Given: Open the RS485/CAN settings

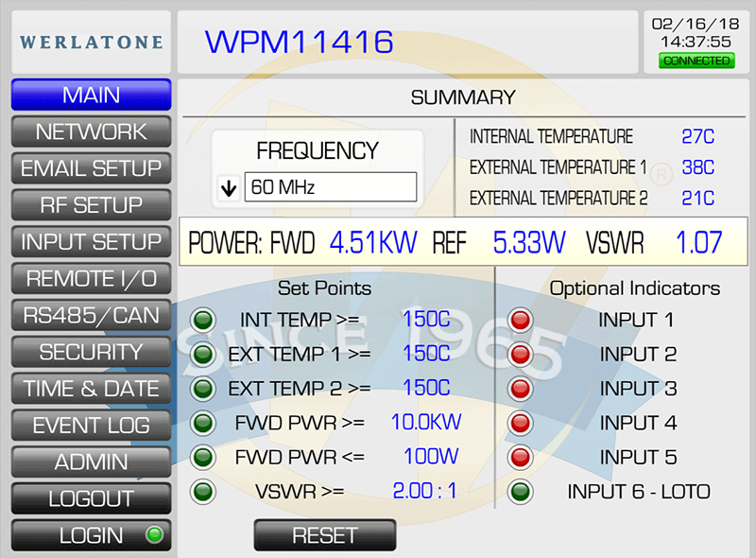Looking at the screenshot, I should click(x=91, y=315).
